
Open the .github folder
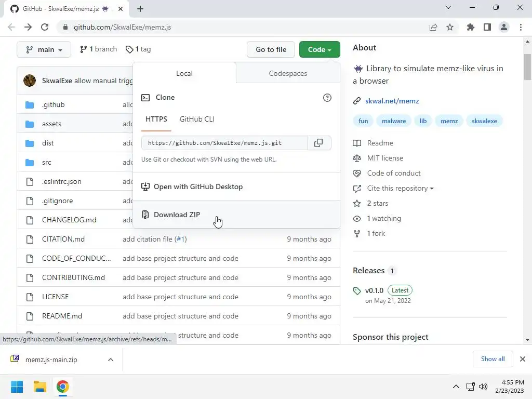pos(54,104)
